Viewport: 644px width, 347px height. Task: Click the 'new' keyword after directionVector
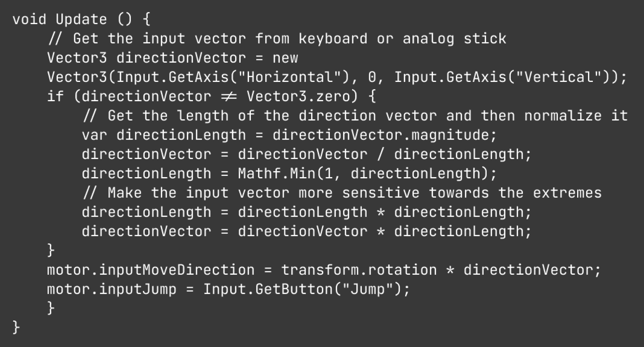285,58
